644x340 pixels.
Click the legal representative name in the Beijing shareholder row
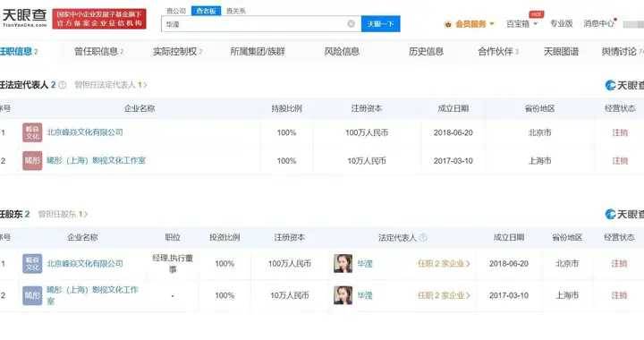365,264
